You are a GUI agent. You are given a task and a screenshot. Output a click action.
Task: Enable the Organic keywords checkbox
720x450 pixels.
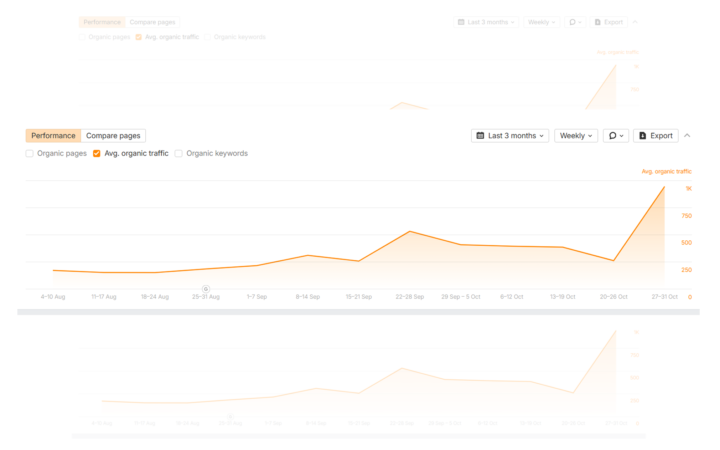[x=179, y=153]
